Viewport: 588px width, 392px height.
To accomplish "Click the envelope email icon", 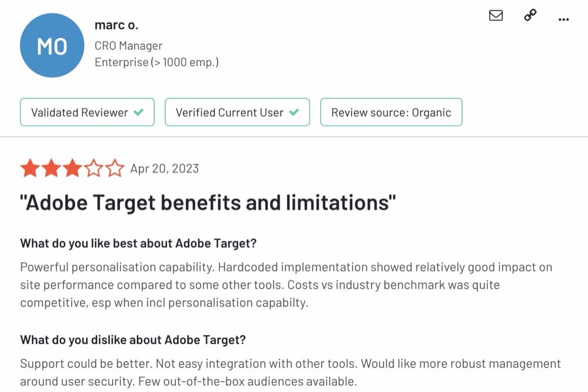I will tap(496, 16).
